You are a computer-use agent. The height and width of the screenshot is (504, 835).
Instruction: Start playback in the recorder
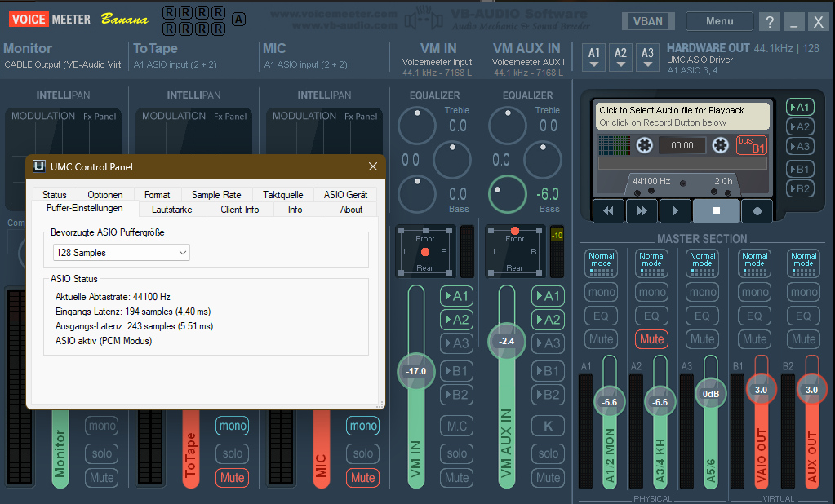coord(675,210)
